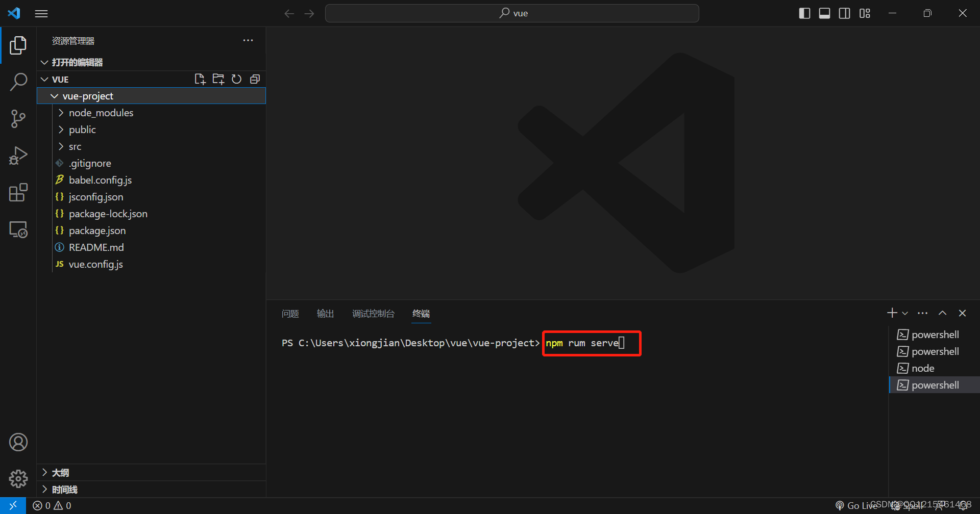Open Remote Explorer view
The width and height of the screenshot is (980, 514).
point(18,229)
